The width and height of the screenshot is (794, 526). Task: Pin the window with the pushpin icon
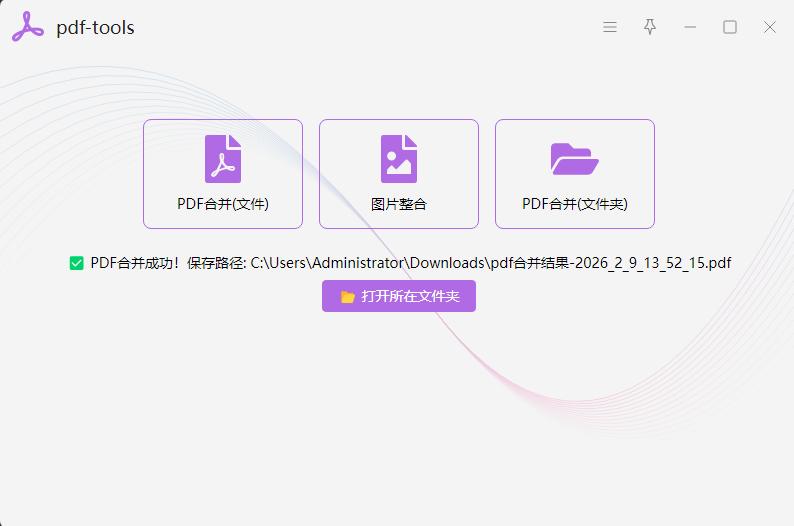(x=650, y=27)
